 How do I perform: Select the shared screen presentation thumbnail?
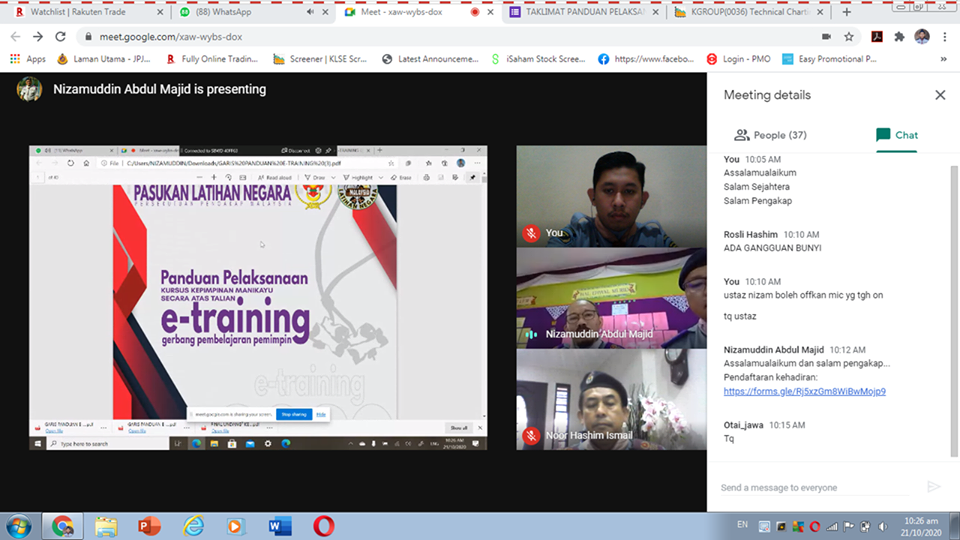coord(258,298)
